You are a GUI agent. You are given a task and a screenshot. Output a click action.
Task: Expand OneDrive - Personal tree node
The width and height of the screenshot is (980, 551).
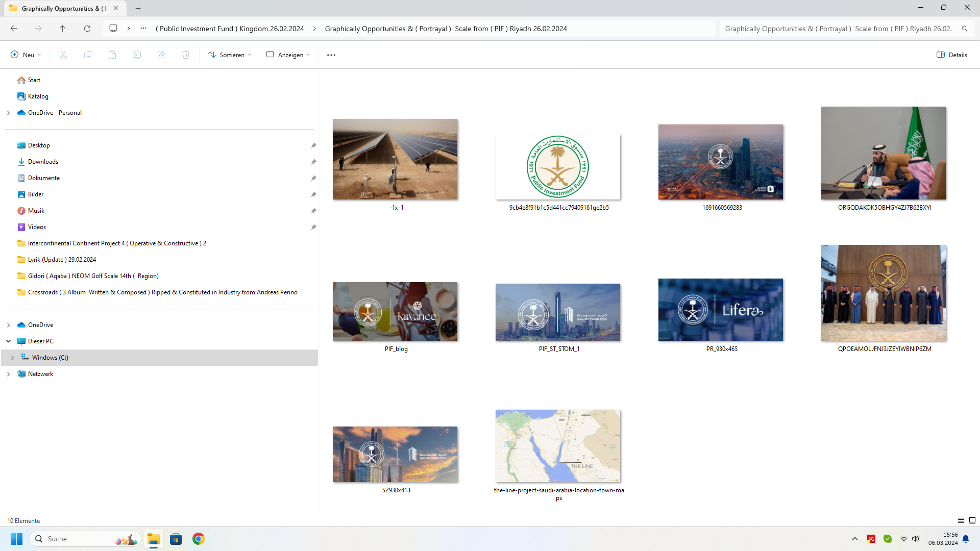tap(8, 113)
